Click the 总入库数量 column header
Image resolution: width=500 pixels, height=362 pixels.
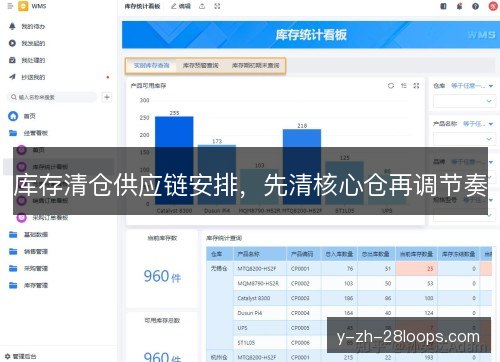(x=339, y=254)
